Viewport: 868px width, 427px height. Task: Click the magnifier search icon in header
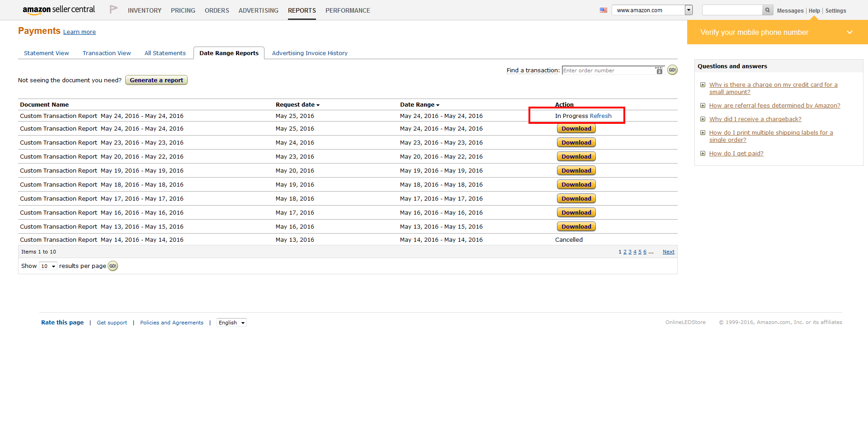[x=767, y=10]
